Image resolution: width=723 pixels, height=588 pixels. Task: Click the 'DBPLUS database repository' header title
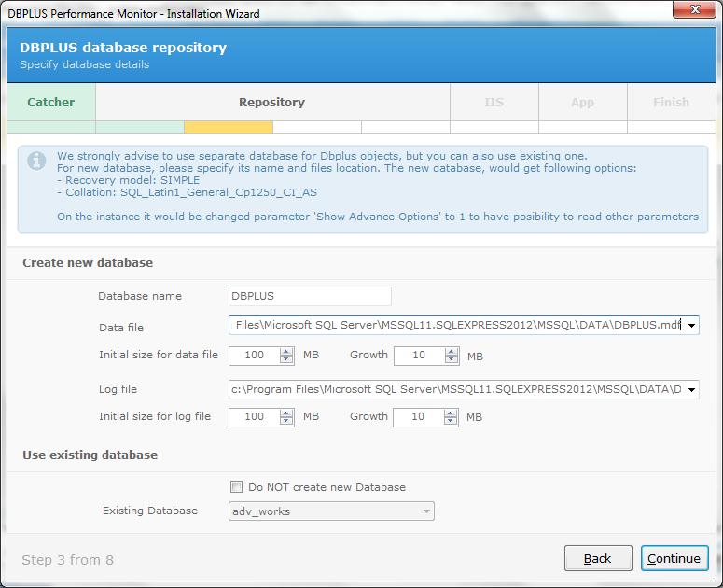123,48
